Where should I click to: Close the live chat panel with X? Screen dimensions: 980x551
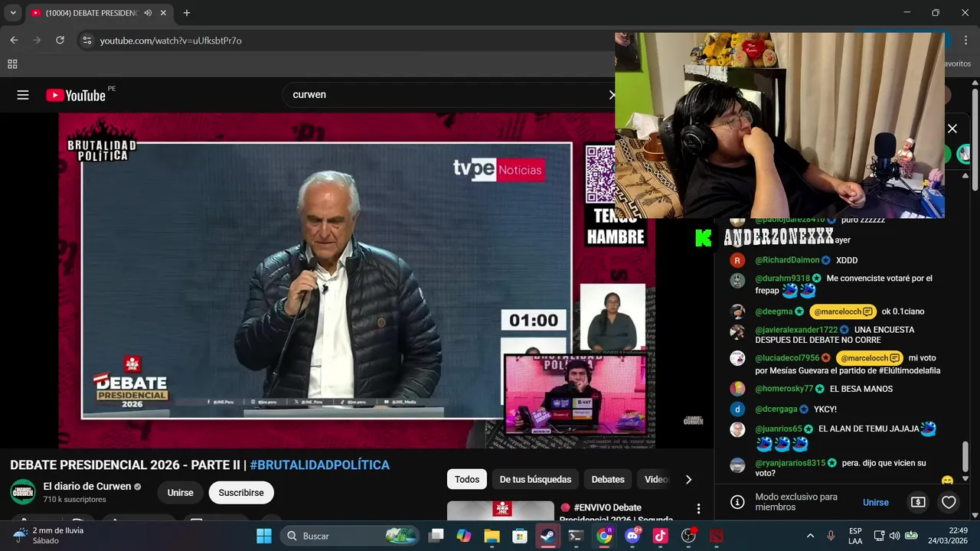952,129
